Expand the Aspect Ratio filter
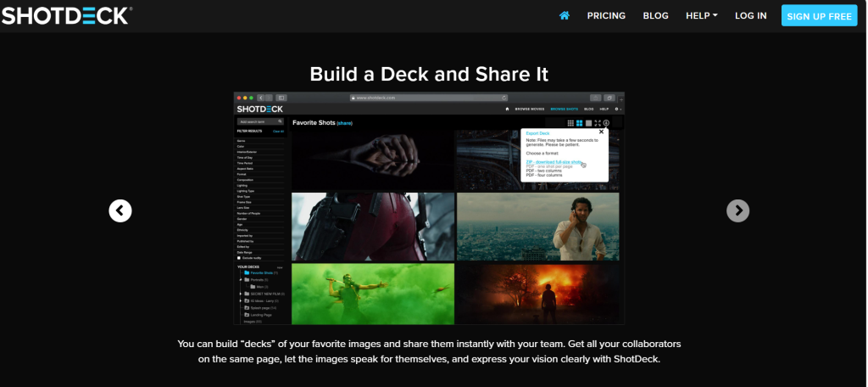Screen dimensions: 868x387 click(260, 169)
